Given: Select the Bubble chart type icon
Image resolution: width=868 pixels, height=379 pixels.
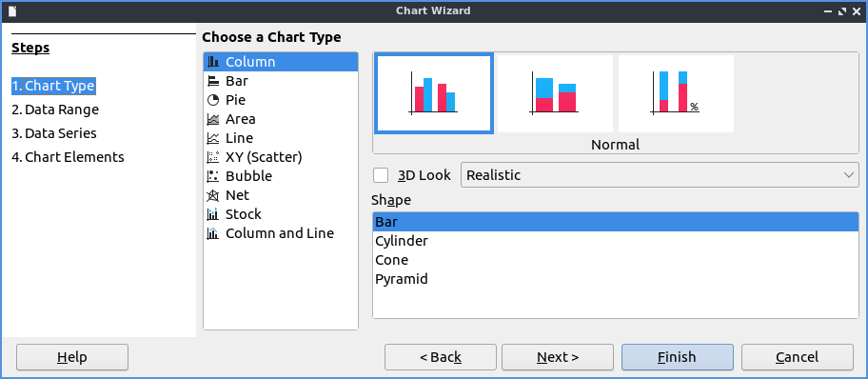Looking at the screenshot, I should tap(212, 176).
